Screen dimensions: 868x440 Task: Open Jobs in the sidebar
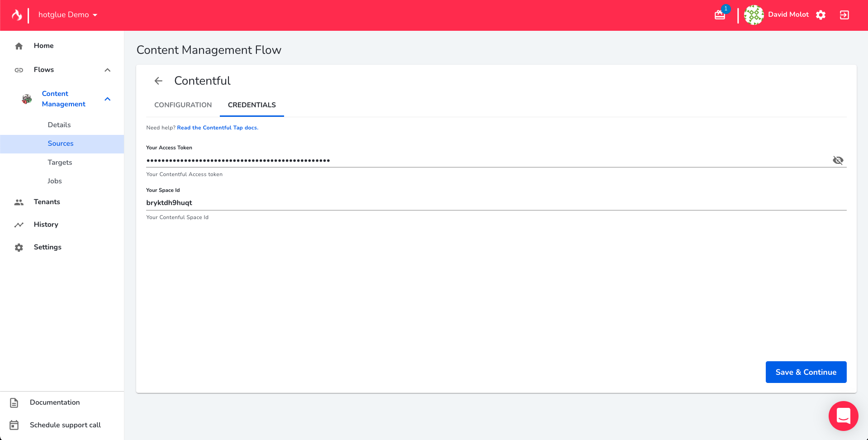tap(55, 181)
